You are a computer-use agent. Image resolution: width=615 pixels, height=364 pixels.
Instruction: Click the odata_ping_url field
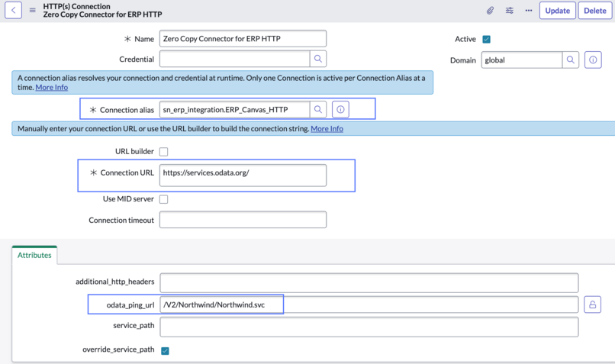(369, 304)
